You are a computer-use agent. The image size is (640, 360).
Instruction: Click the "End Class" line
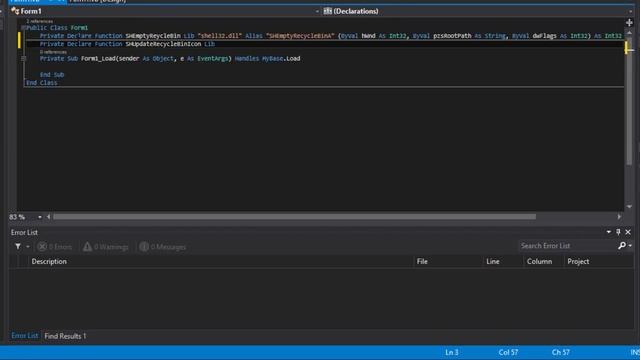(42, 83)
